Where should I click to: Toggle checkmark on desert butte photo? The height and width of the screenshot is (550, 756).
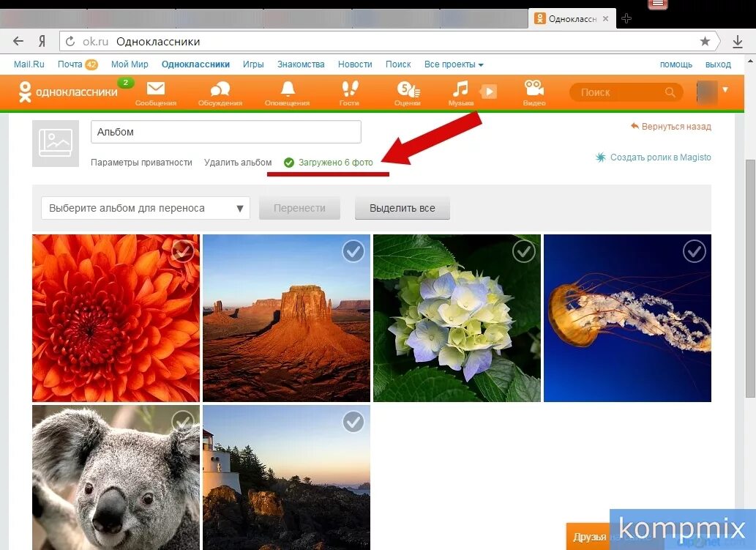[x=353, y=251]
